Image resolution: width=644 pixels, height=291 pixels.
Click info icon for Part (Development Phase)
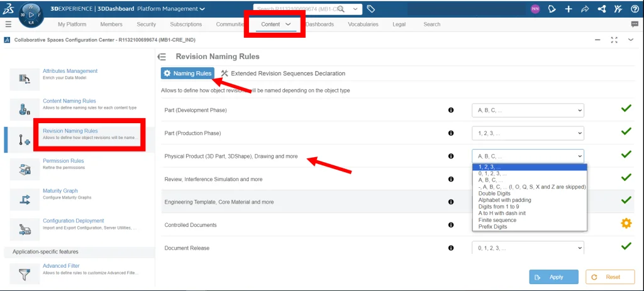(x=451, y=110)
